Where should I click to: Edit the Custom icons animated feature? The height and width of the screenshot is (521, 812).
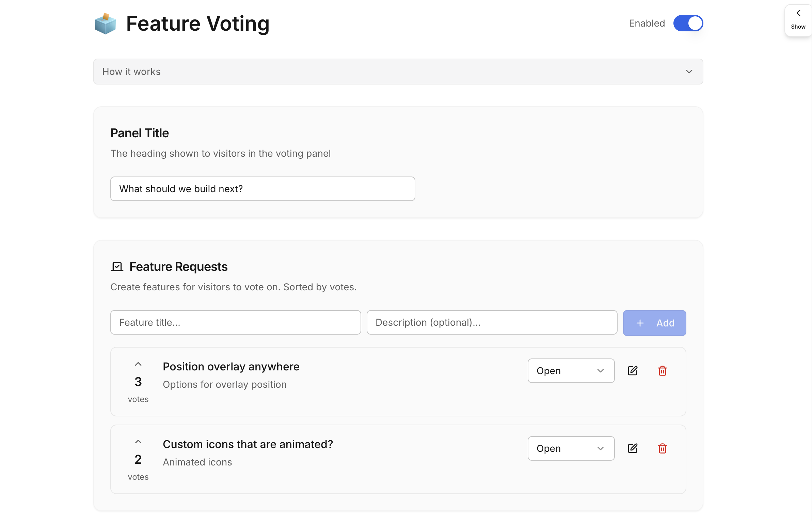pyautogui.click(x=632, y=448)
